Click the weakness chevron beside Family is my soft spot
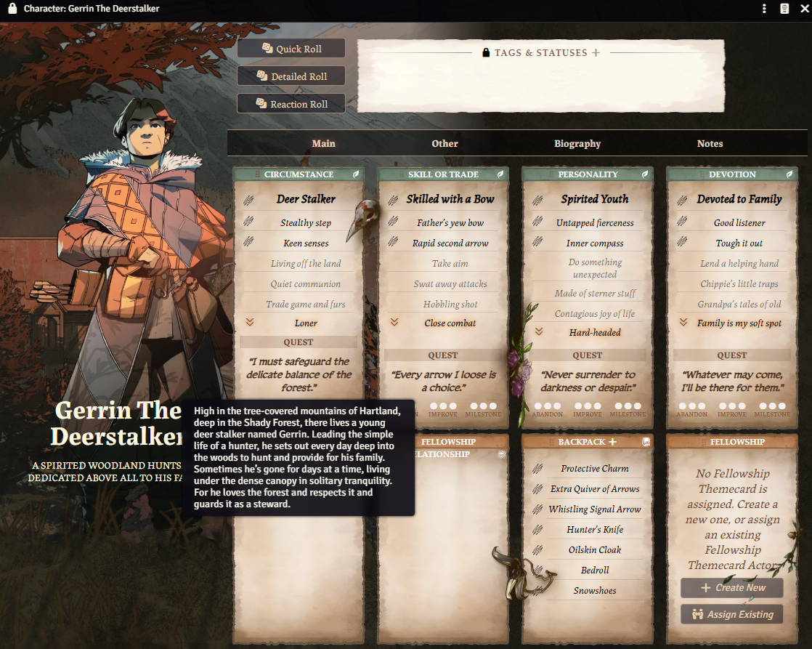This screenshot has height=649, width=812. [683, 322]
